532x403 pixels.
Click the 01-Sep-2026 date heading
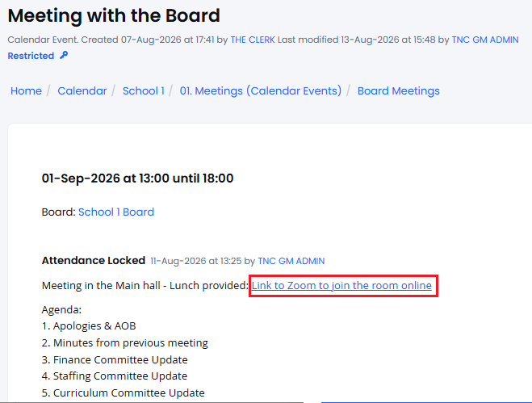(x=137, y=178)
